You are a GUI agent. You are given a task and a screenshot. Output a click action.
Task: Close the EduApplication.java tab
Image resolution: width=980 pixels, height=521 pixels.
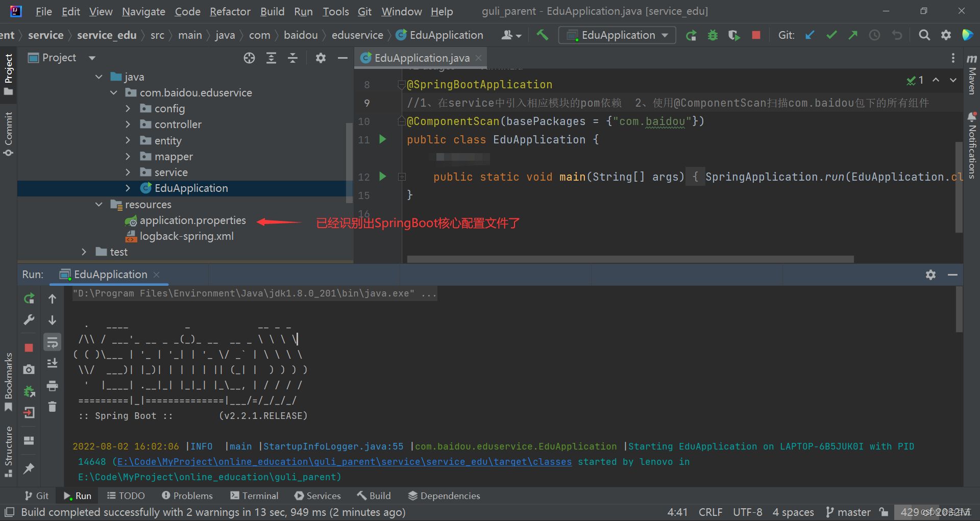click(479, 58)
